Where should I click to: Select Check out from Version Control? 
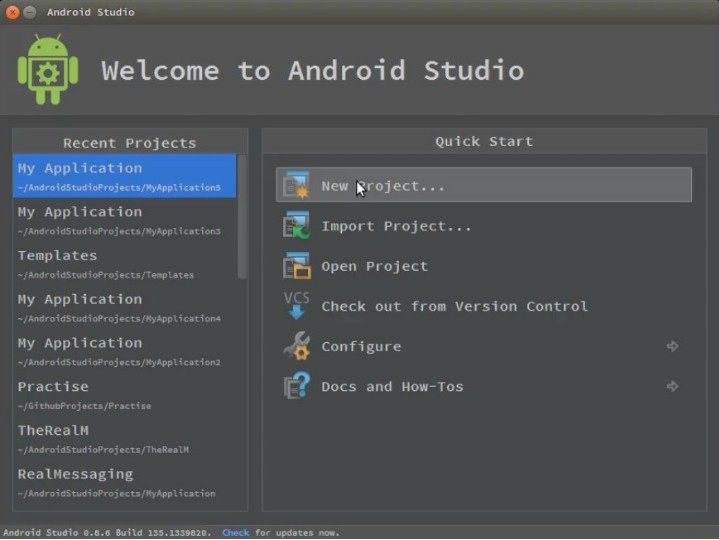point(454,306)
